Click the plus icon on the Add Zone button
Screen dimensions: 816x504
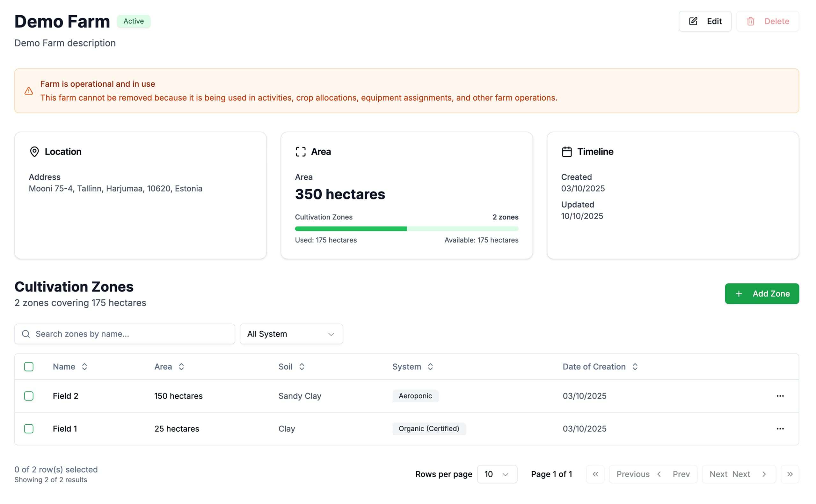(x=739, y=293)
